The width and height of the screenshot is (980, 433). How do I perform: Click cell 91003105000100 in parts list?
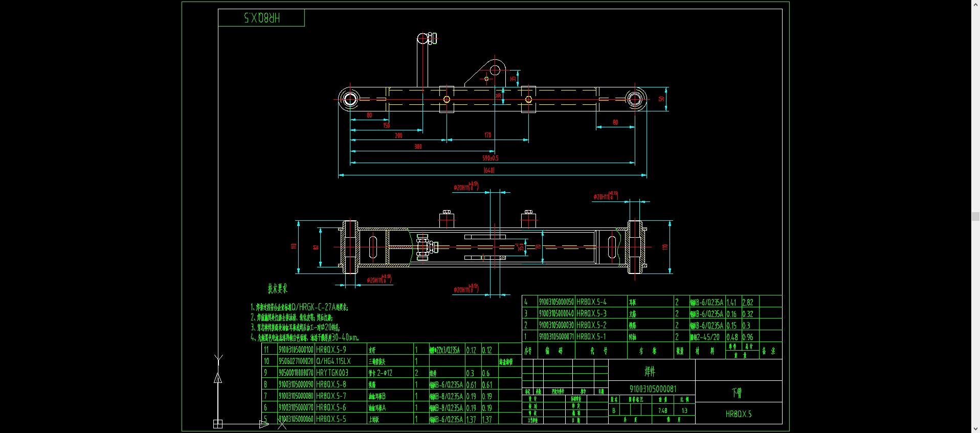[x=296, y=350]
